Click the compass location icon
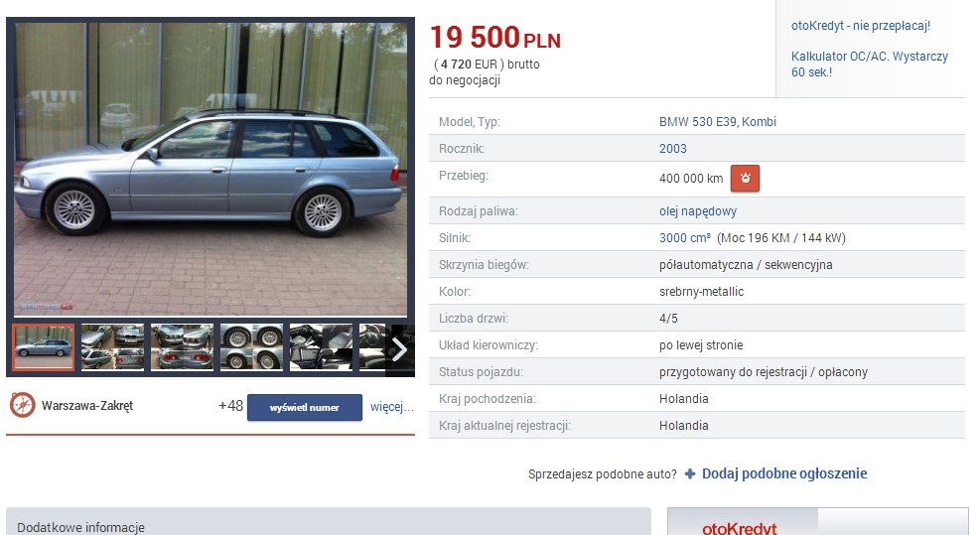The height and width of the screenshot is (535, 980). click(23, 405)
